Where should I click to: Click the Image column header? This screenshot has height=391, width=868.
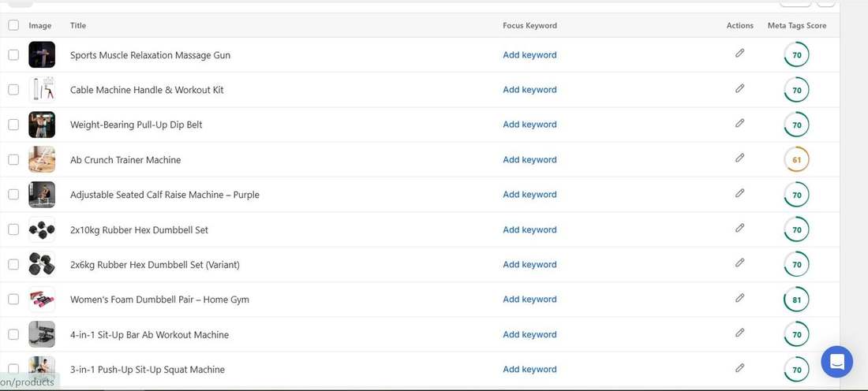(40, 25)
